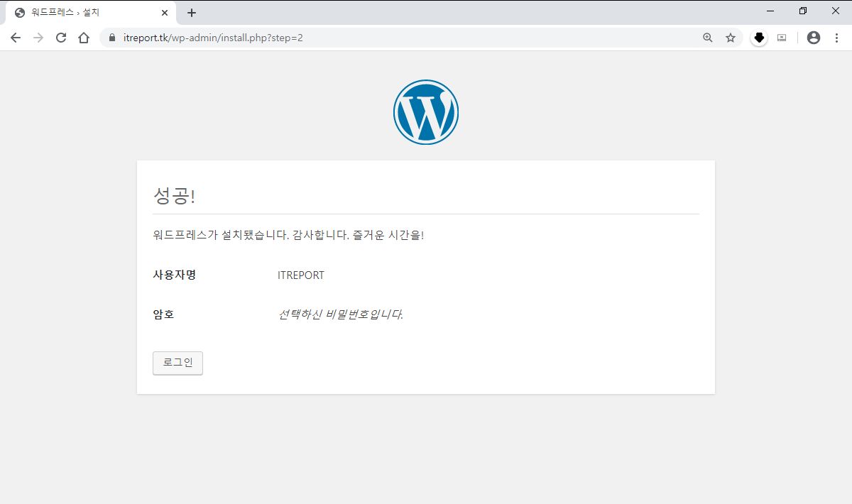The height and width of the screenshot is (504, 852).
Task: Open the Chrome three-dot menu
Action: (836, 38)
